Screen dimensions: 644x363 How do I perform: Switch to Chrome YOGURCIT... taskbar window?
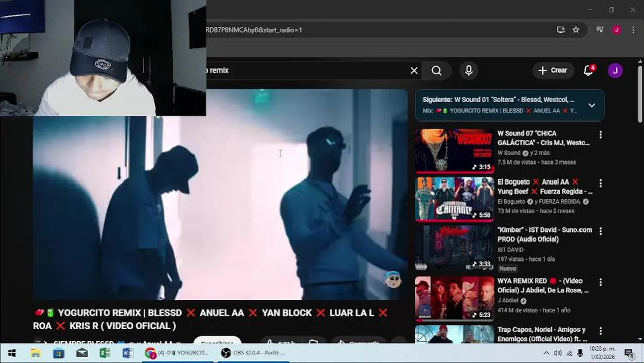point(177,353)
